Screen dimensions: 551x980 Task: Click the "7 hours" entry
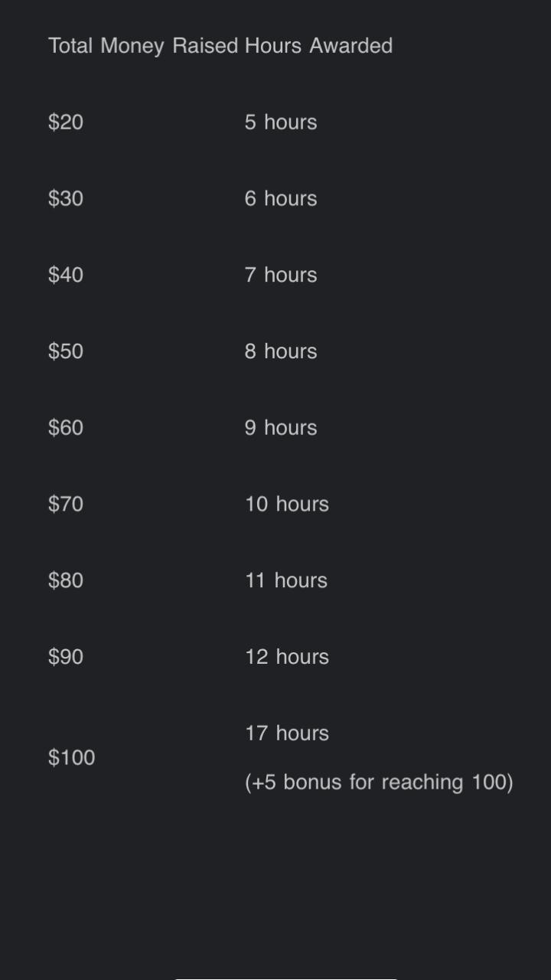pos(281,275)
